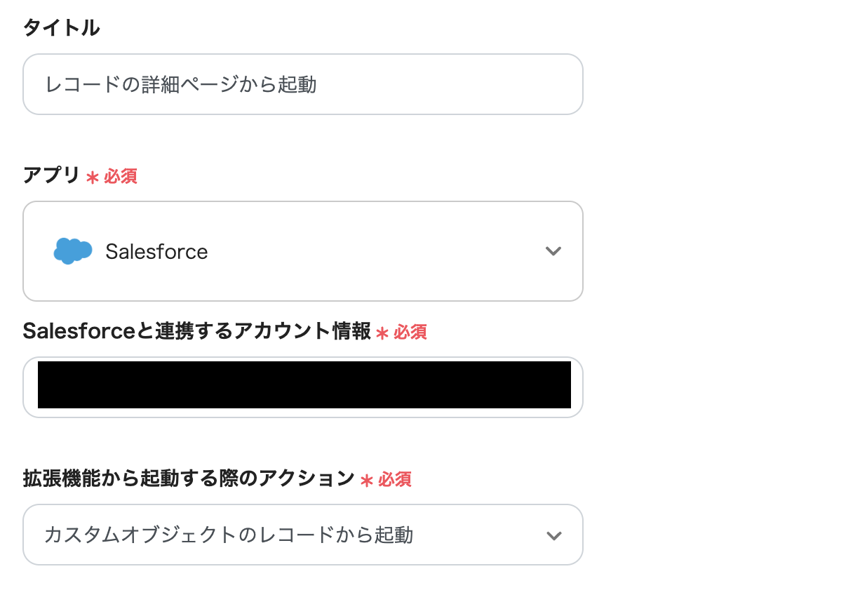Click the chevron in the アクション dropdown

(553, 536)
